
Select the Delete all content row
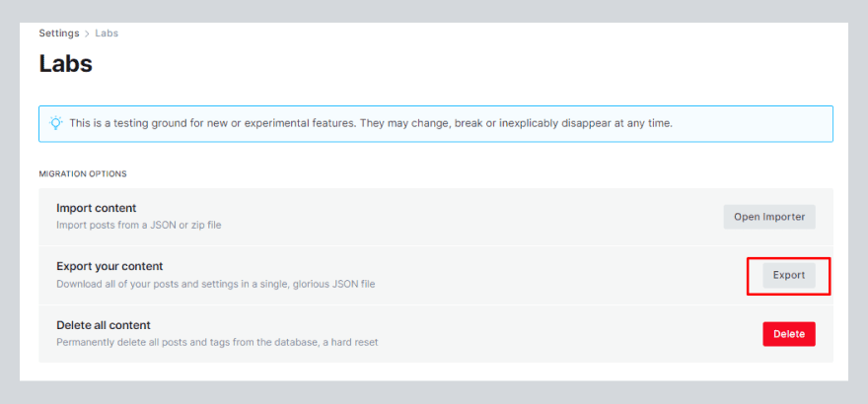[434, 334]
